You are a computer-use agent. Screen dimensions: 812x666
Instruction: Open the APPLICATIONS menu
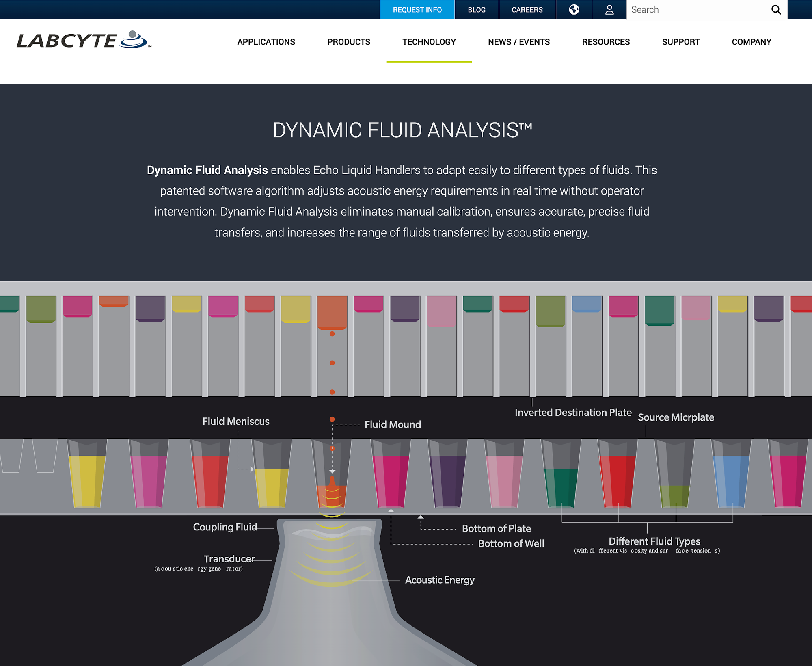click(266, 42)
